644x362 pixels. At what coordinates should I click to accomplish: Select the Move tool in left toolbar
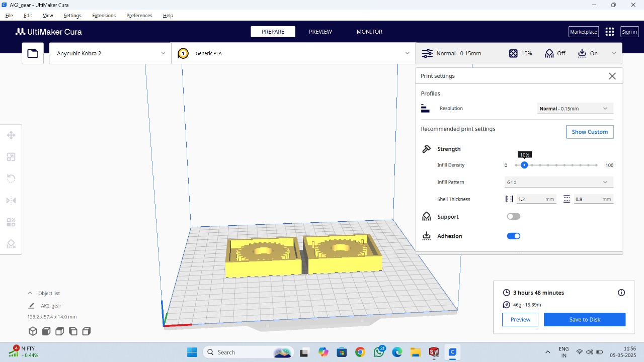[x=11, y=135]
